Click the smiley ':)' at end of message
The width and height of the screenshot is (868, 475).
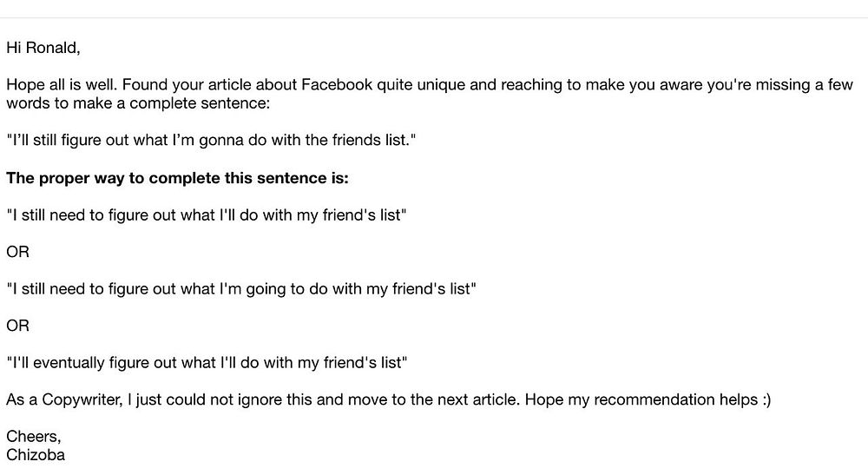pyautogui.click(x=766, y=399)
